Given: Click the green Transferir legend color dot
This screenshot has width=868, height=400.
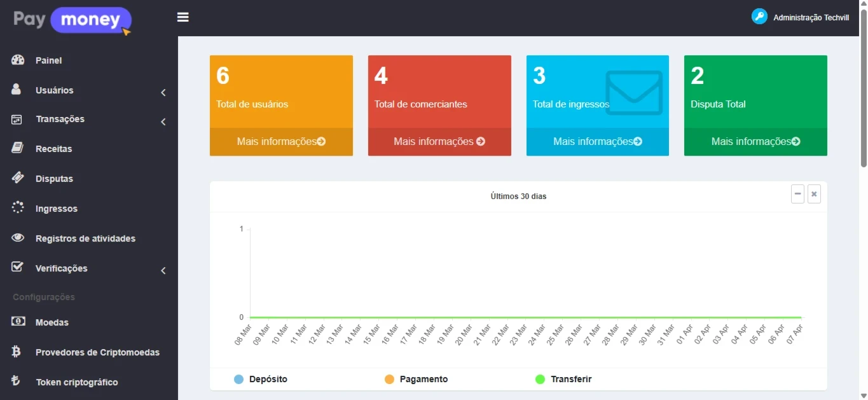Looking at the screenshot, I should click(x=541, y=380).
